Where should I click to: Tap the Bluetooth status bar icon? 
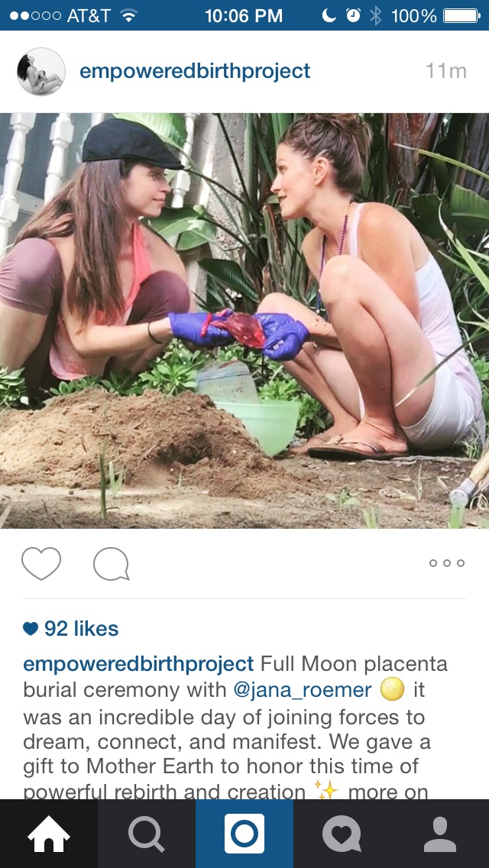pos(375,15)
